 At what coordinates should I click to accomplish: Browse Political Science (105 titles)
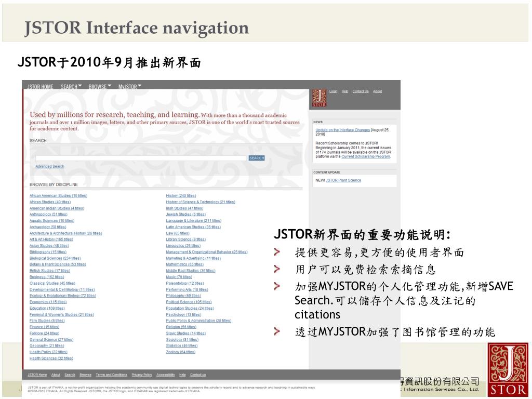pos(189,302)
